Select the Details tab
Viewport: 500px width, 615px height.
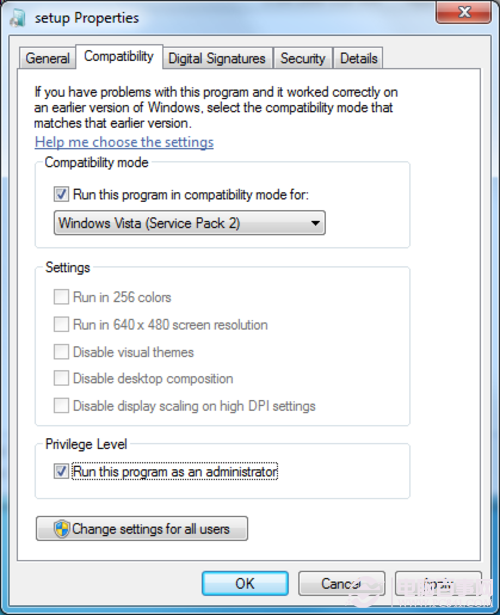click(x=358, y=59)
